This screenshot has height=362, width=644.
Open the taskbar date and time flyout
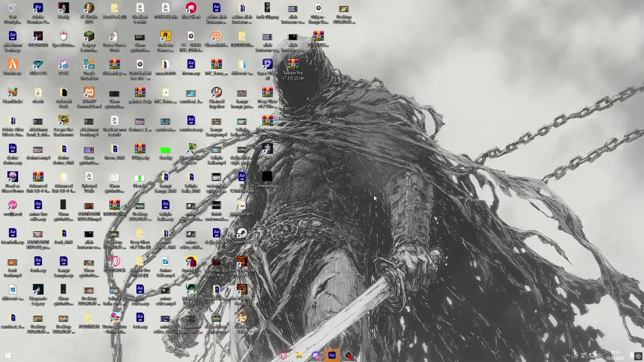(616, 356)
